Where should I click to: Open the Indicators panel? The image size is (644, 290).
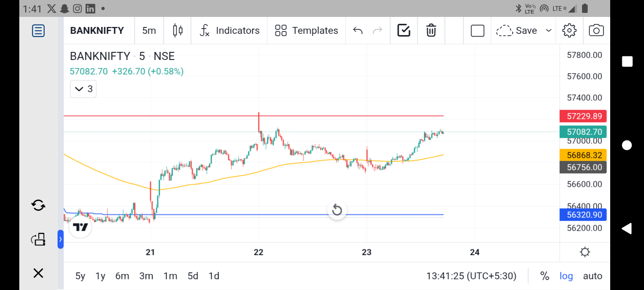click(x=230, y=31)
